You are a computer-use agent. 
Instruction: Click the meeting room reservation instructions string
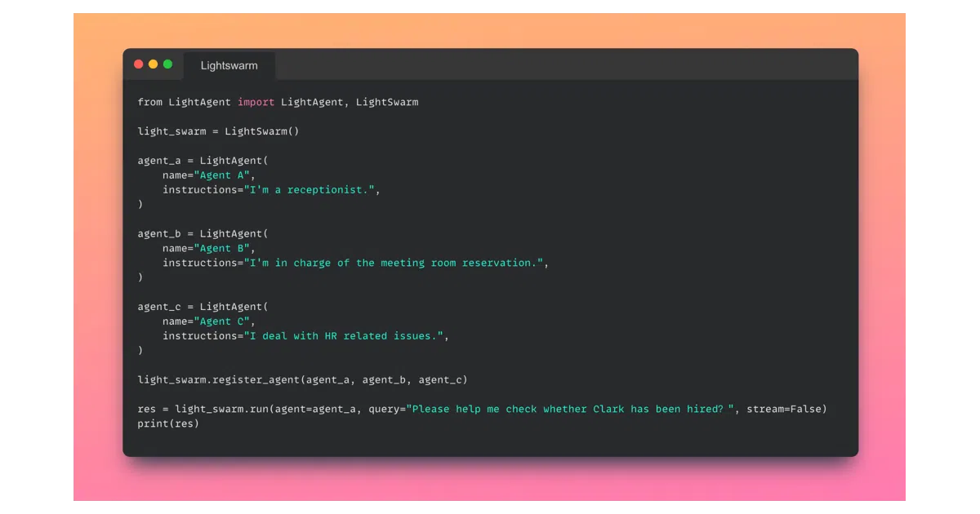click(393, 264)
